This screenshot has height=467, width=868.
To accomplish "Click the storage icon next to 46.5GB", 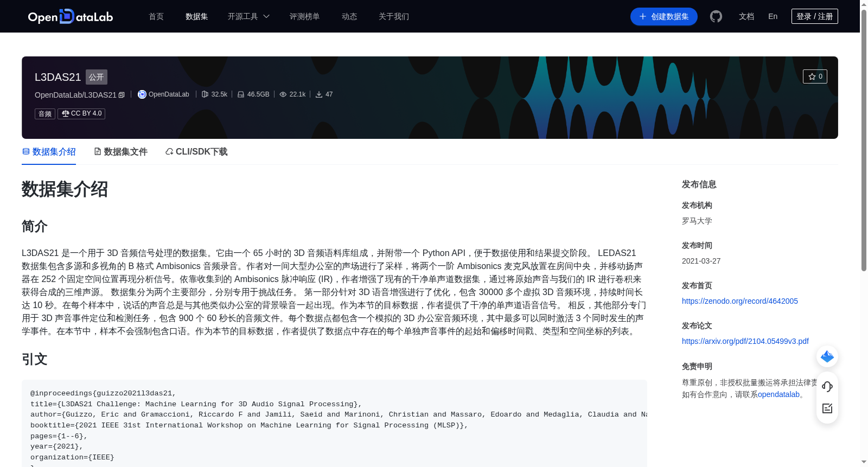I will [241, 94].
